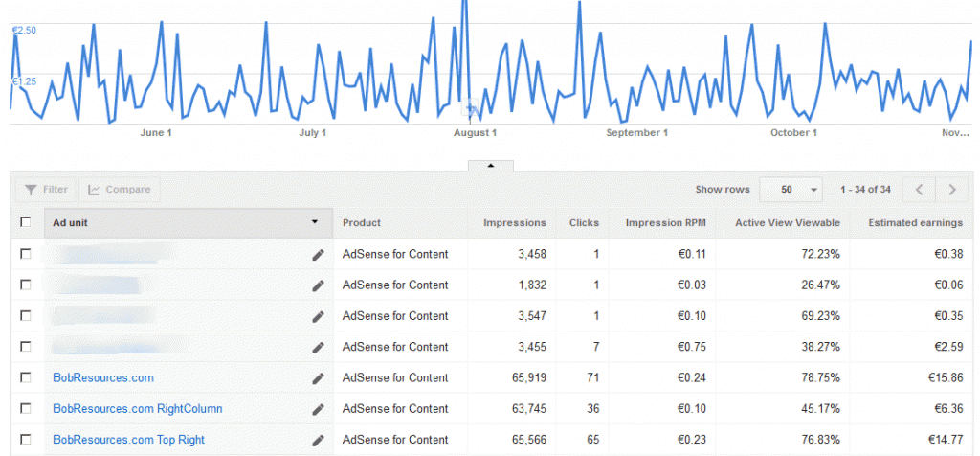Viewport: 980px width, 456px height.
Task: Click the €14.77 estimated earnings cell
Action: point(945,440)
